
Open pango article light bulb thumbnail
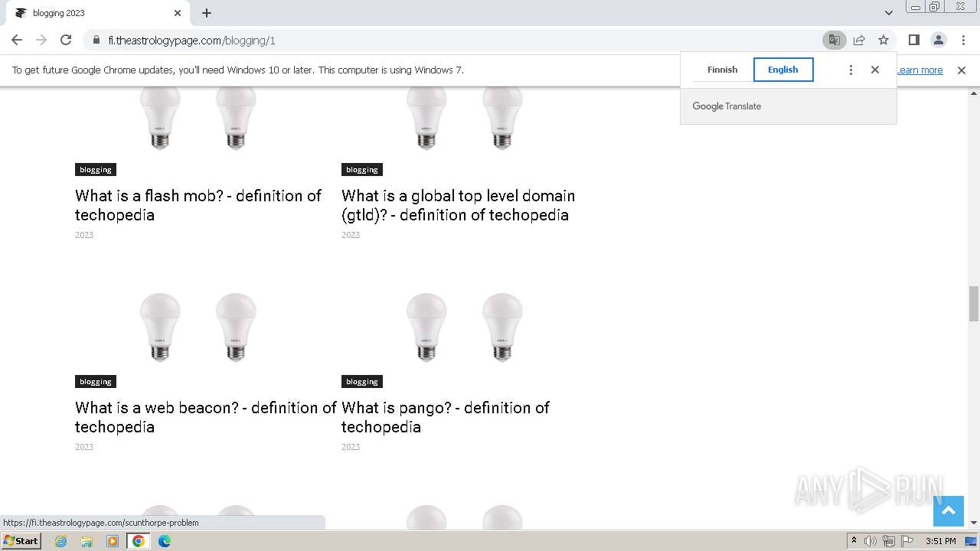(x=465, y=327)
